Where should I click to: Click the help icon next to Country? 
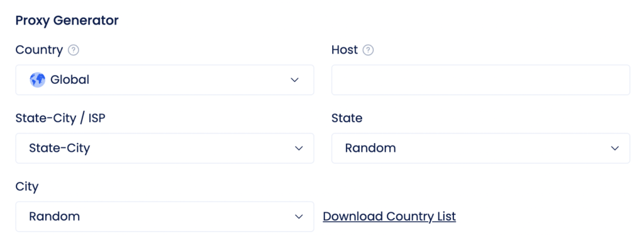74,50
